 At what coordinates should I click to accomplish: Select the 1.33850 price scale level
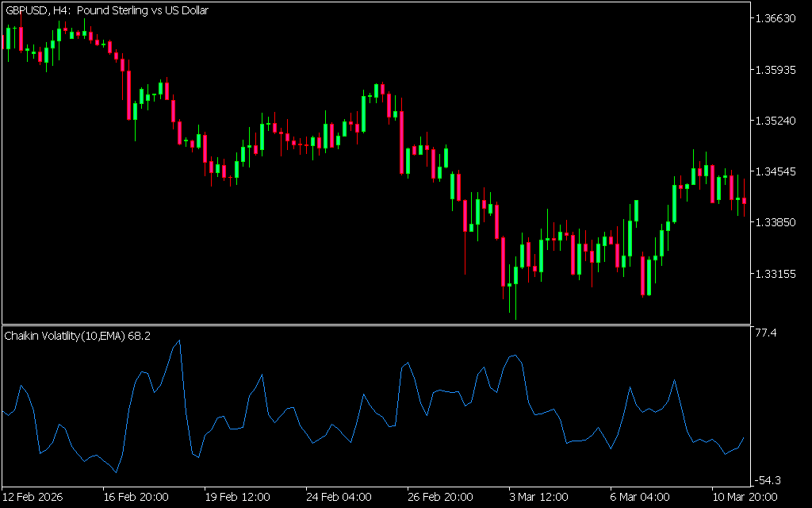(777, 222)
